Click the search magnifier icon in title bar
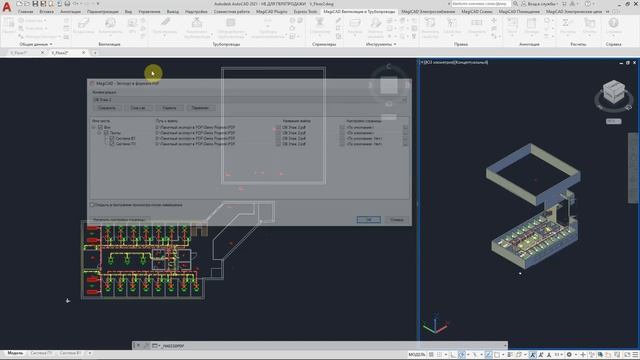640x360 pixels. coord(515,4)
